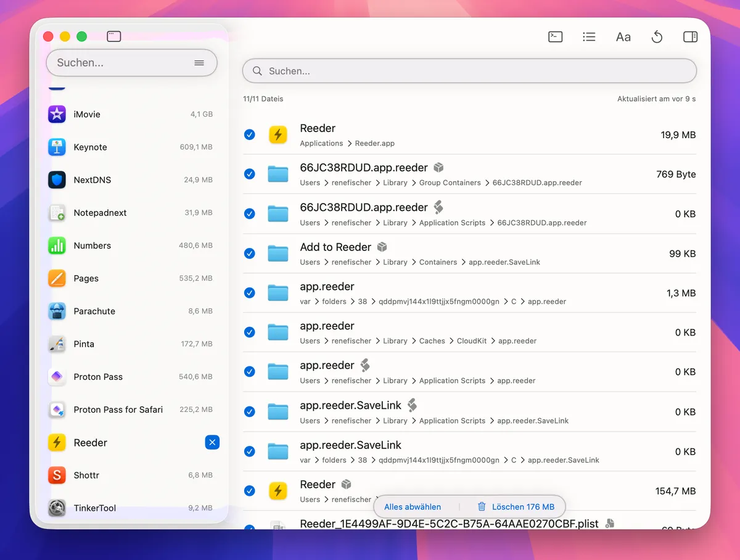
Task: Select TinkerTool in the sidebar
Action: 96,508
